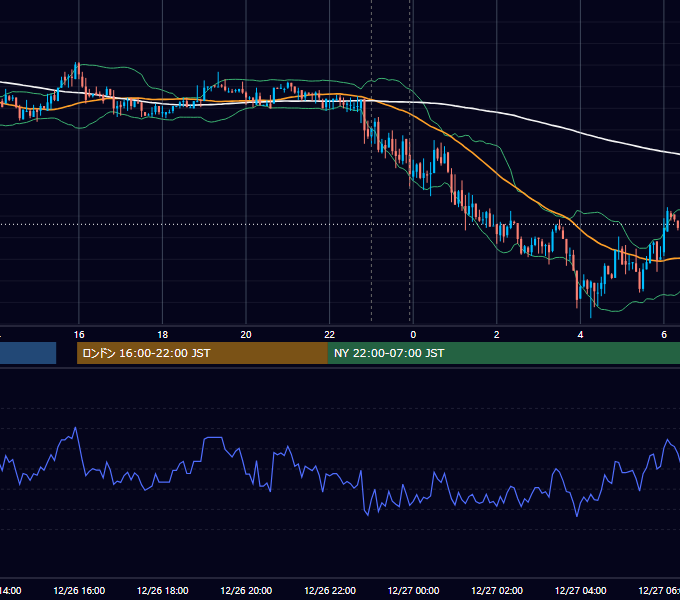This screenshot has height=600, width=680.
Task: Click the 22 hour label on price chart axis
Action: [330, 335]
